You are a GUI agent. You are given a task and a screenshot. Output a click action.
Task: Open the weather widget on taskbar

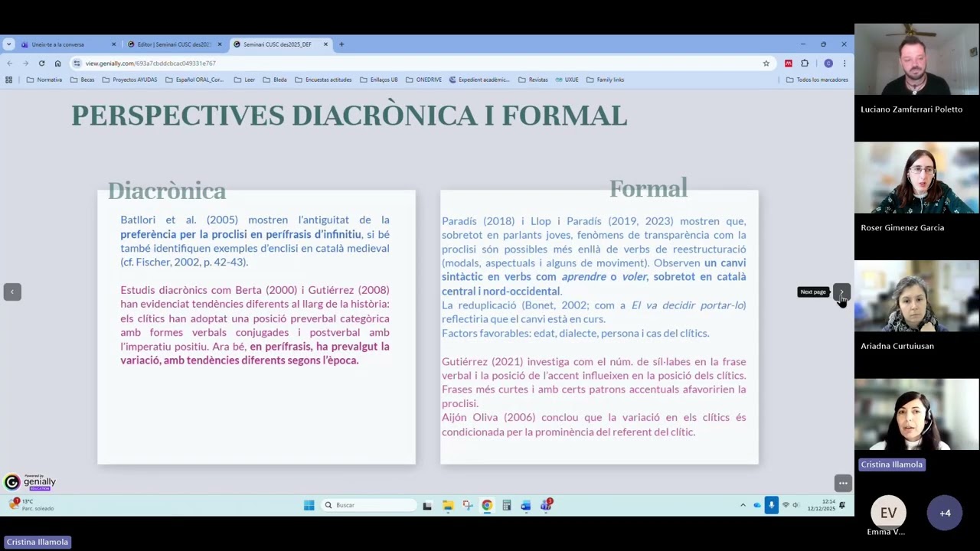tap(31, 505)
